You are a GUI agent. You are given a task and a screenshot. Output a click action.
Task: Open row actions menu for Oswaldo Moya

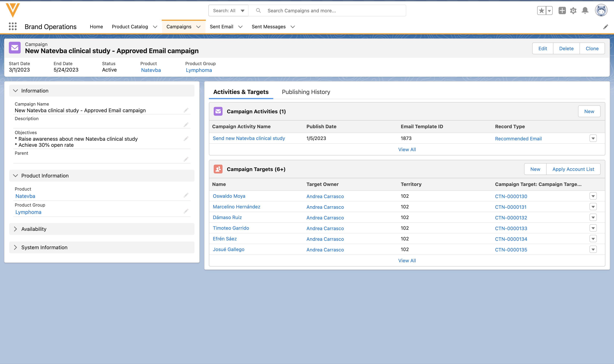[x=593, y=196]
